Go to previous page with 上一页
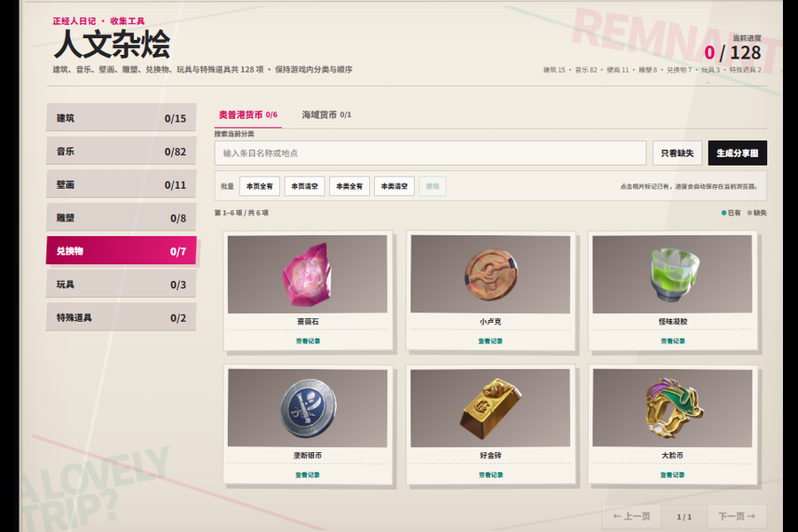Screen dimensions: 798x532 click(631, 516)
